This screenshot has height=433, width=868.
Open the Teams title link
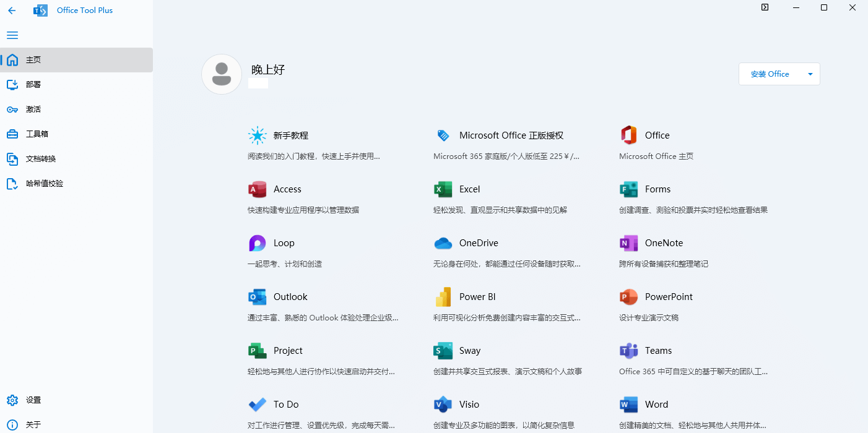[x=658, y=351]
